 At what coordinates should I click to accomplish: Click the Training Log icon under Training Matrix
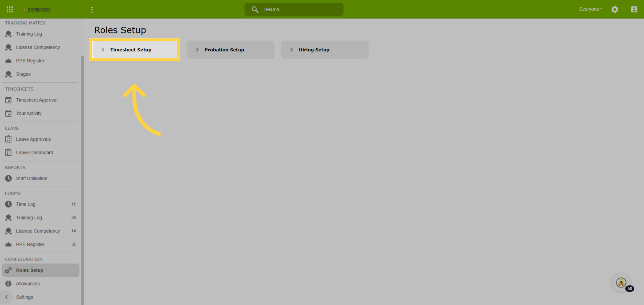click(8, 34)
